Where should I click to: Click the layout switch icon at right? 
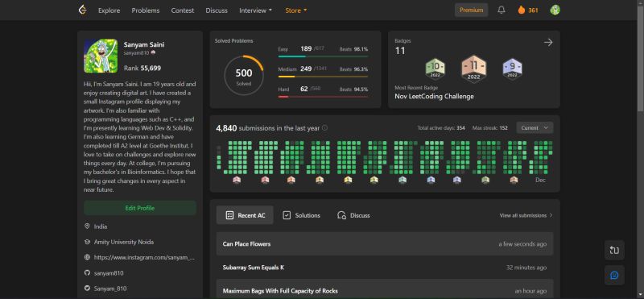pyautogui.click(x=614, y=250)
